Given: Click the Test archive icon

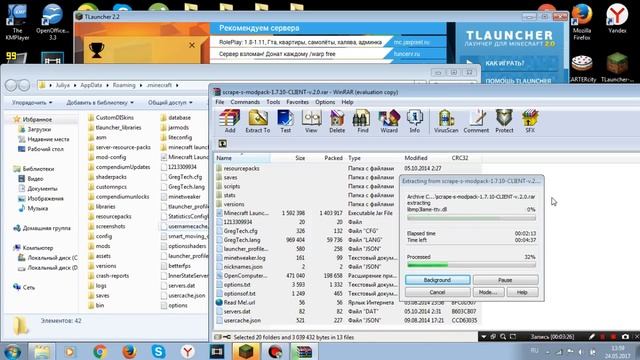Looking at the screenshot, I should tap(285, 121).
